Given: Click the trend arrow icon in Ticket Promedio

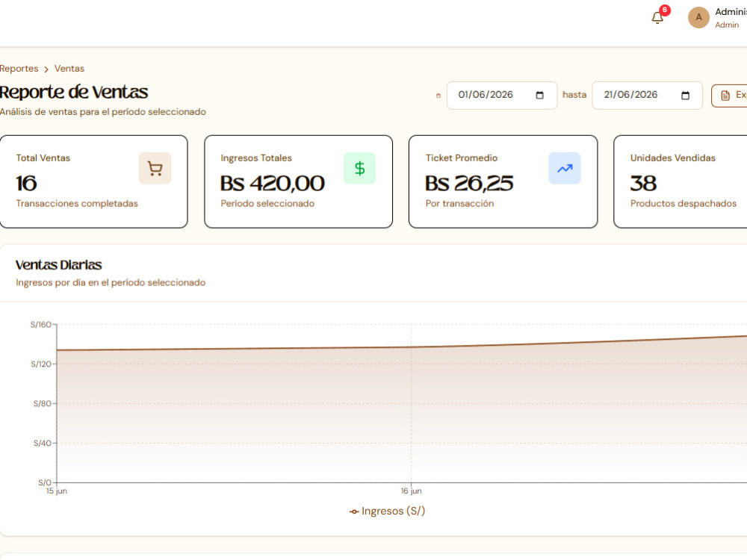Looking at the screenshot, I should [x=565, y=168].
